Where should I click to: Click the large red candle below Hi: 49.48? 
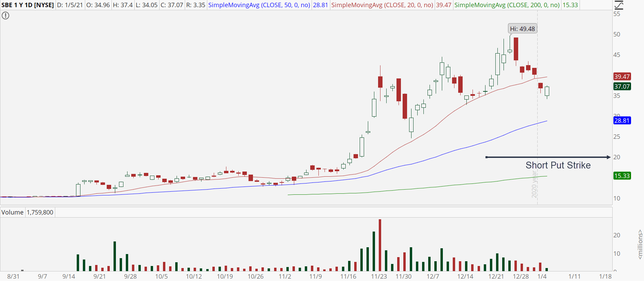[x=516, y=49]
